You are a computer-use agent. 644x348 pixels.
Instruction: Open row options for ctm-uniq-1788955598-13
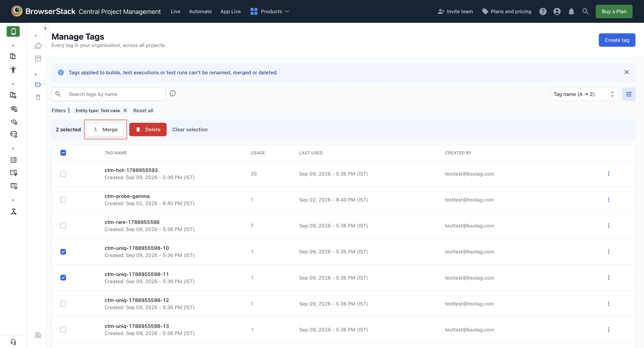click(x=608, y=330)
